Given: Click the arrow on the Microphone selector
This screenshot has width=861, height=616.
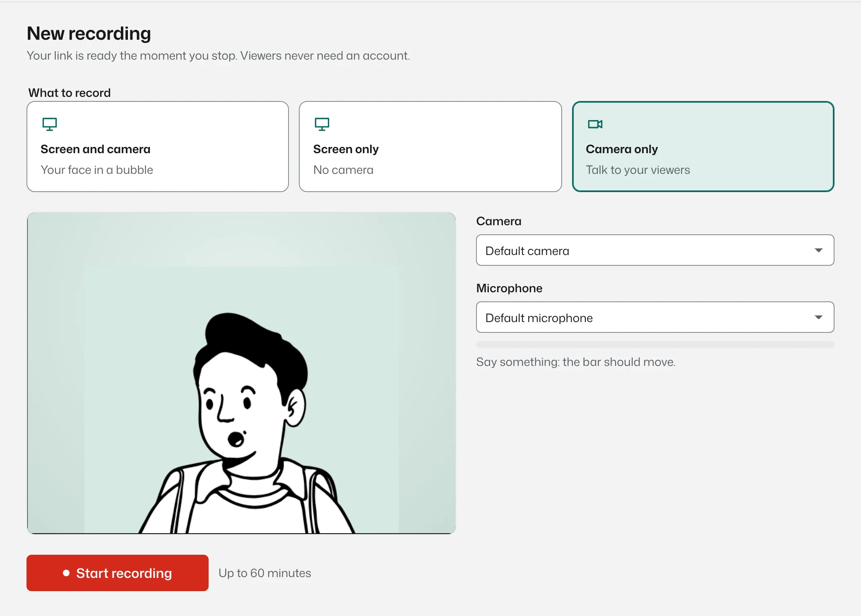Looking at the screenshot, I should click(818, 318).
